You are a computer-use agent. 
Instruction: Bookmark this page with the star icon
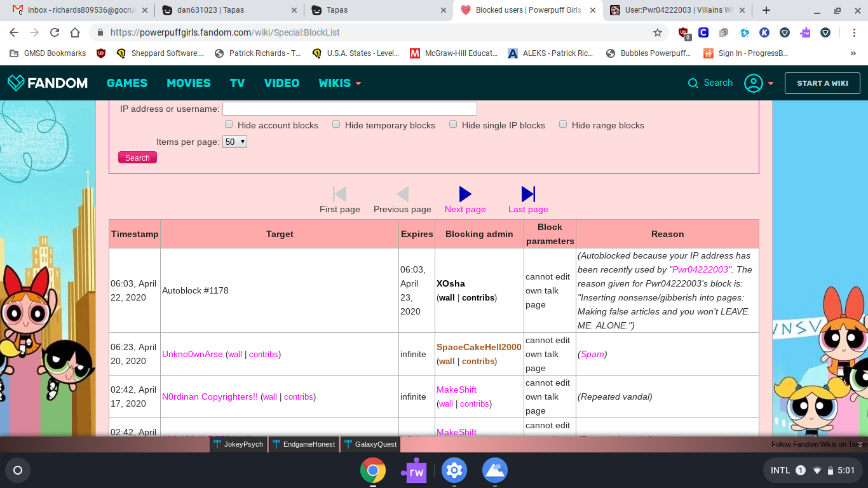tap(658, 32)
